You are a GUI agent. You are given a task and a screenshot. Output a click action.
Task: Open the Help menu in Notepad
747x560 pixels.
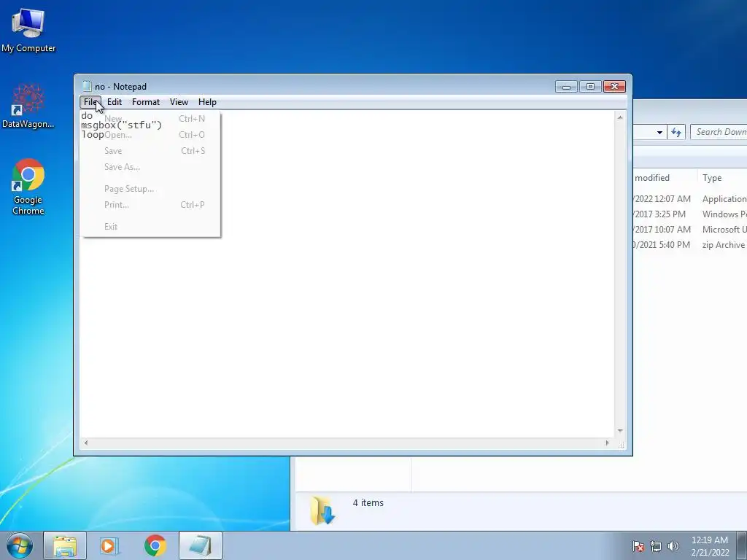tap(207, 102)
